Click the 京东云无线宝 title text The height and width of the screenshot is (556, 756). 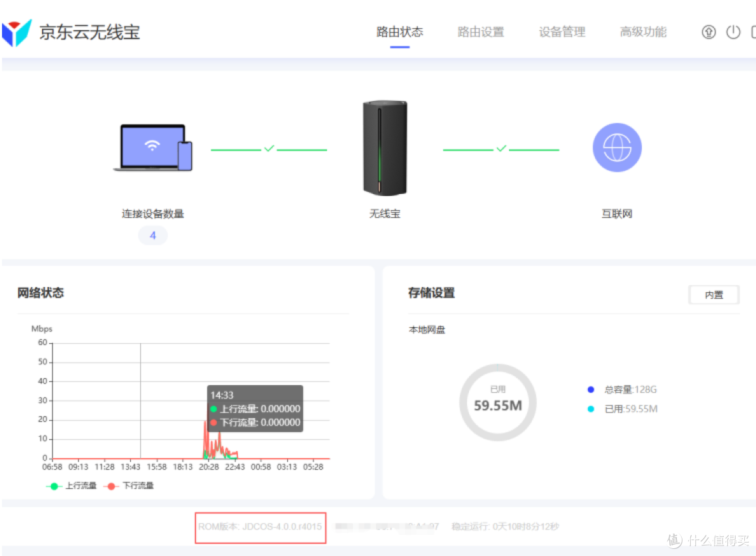tap(90, 32)
